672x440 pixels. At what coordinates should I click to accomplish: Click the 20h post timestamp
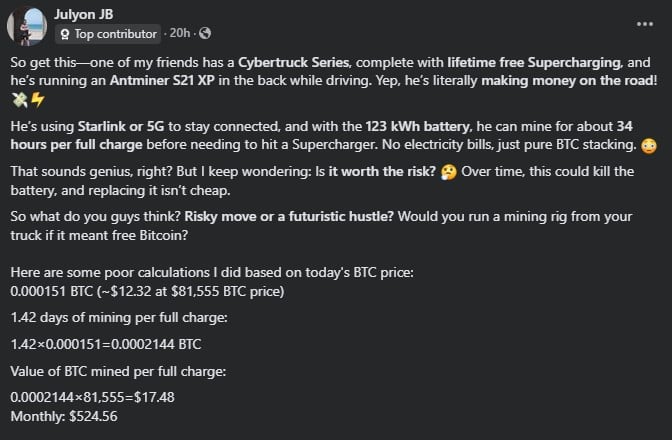click(181, 34)
